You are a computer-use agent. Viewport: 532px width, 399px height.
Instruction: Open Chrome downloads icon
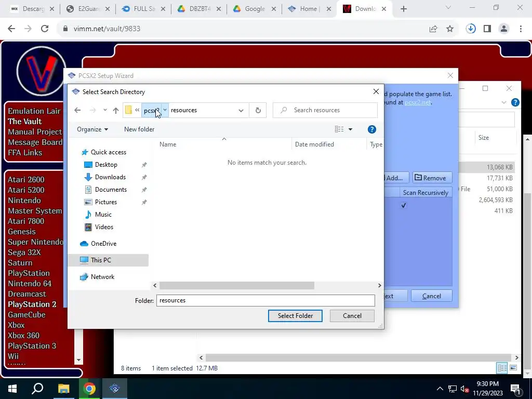tap(471, 29)
